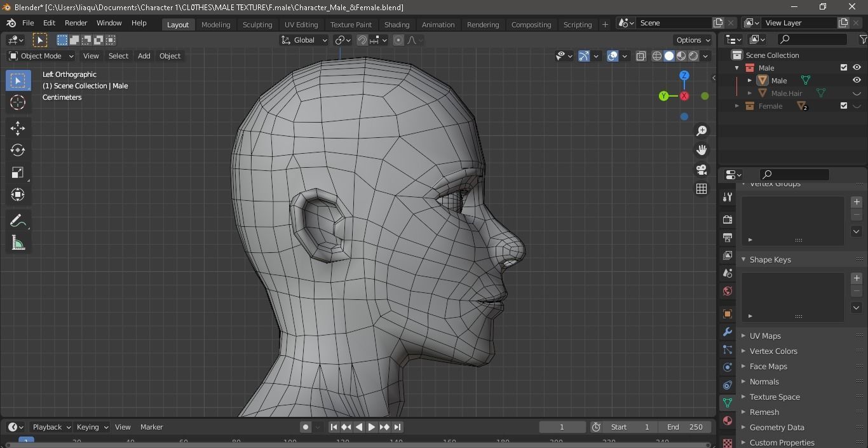Select the Annotate tool
The image size is (868, 448).
pos(18,221)
